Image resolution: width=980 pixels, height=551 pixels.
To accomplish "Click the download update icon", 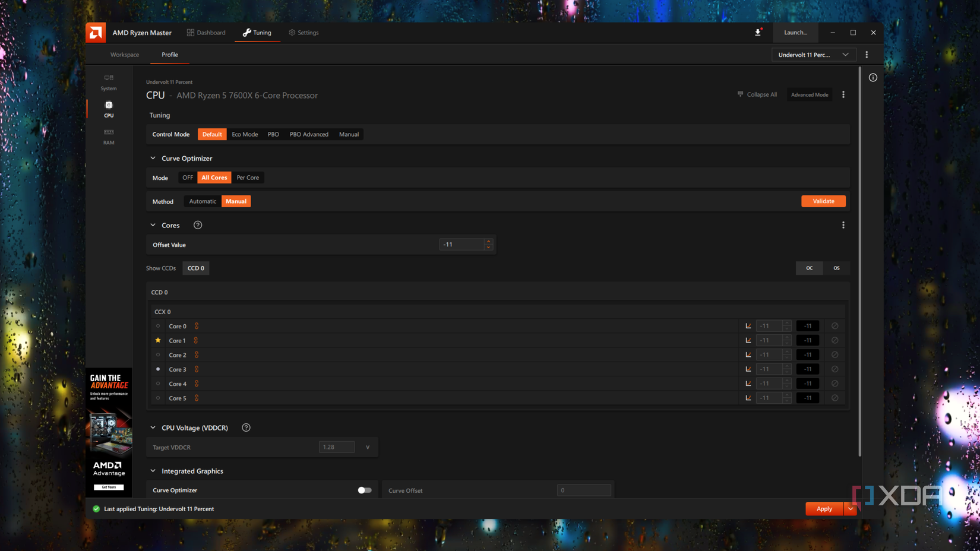I will 758,33.
